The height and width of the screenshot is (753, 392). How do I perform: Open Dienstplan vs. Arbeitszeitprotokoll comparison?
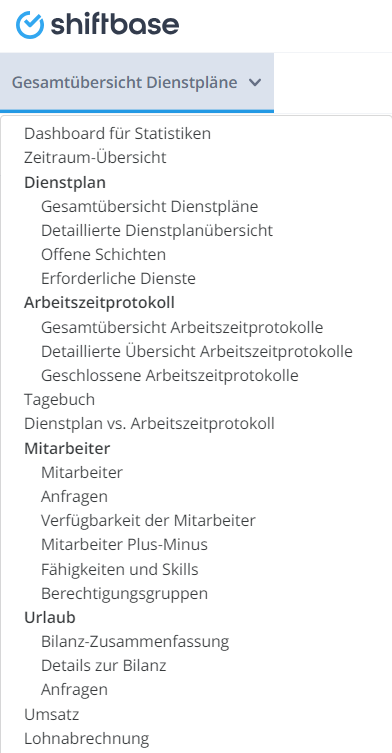(149, 424)
